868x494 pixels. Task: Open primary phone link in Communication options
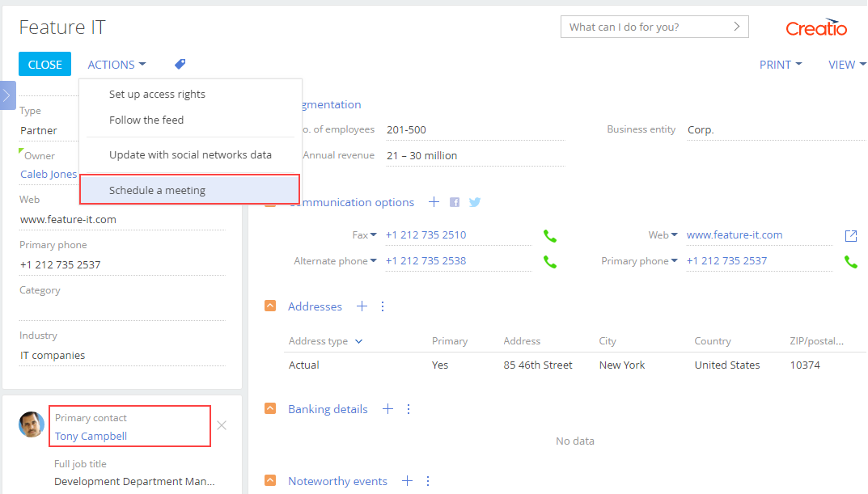pos(727,261)
